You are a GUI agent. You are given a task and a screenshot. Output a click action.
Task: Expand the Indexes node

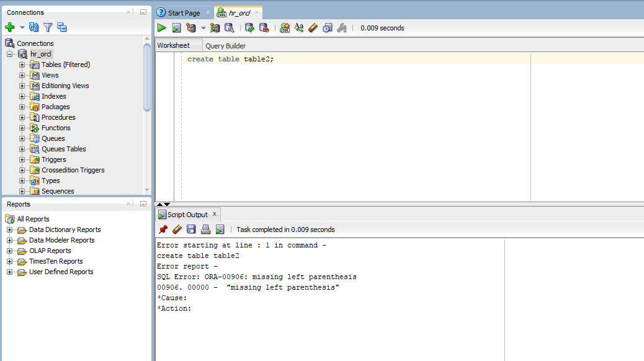pos(22,96)
